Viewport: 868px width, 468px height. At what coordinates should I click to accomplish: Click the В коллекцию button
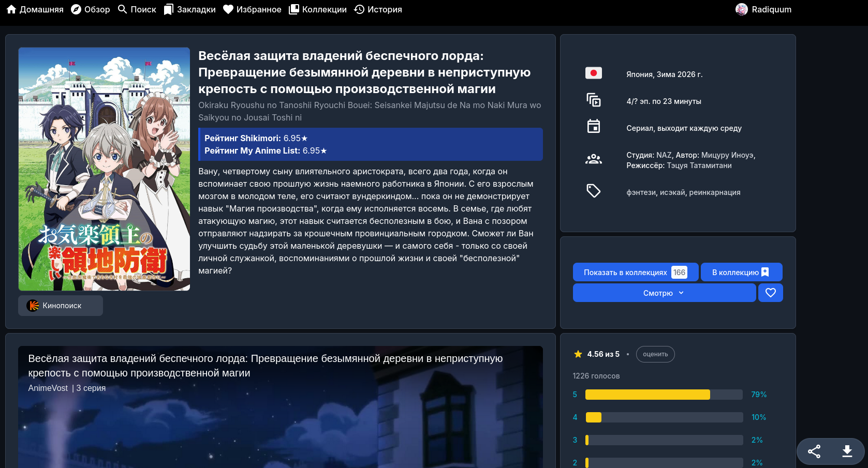(x=741, y=272)
